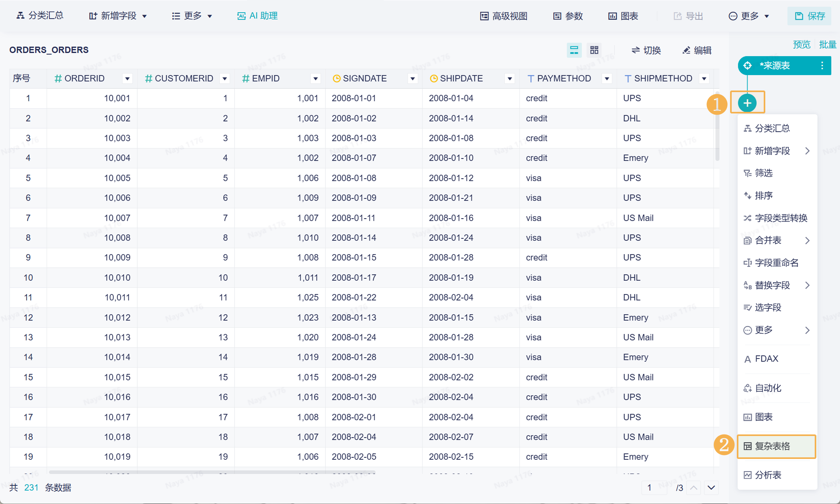Go to next page with down arrow
The width and height of the screenshot is (840, 504).
tap(711, 488)
